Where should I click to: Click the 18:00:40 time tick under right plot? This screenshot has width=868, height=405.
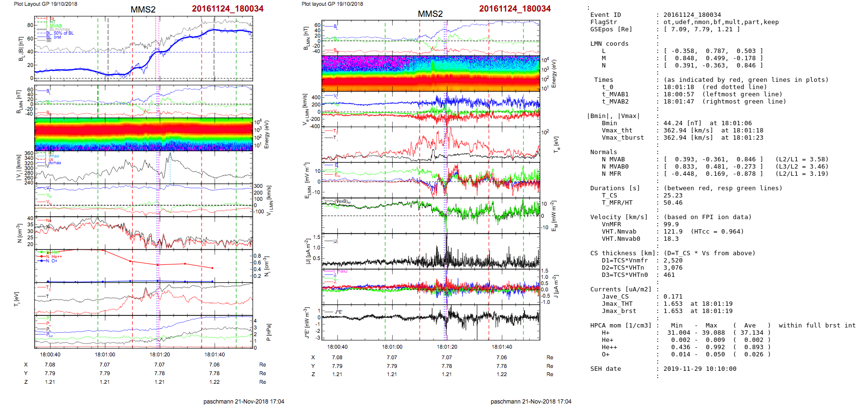point(337,347)
